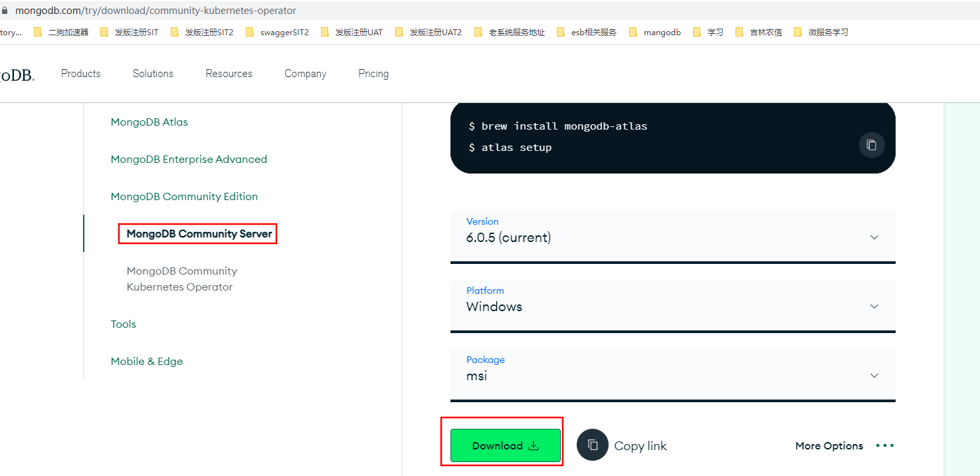The width and height of the screenshot is (980, 476).
Task: Open the 微服务学习 bookmark folder
Action: click(x=821, y=32)
